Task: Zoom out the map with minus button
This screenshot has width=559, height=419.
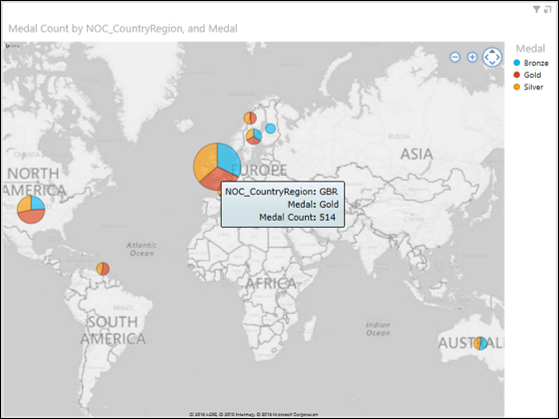Action: [455, 57]
